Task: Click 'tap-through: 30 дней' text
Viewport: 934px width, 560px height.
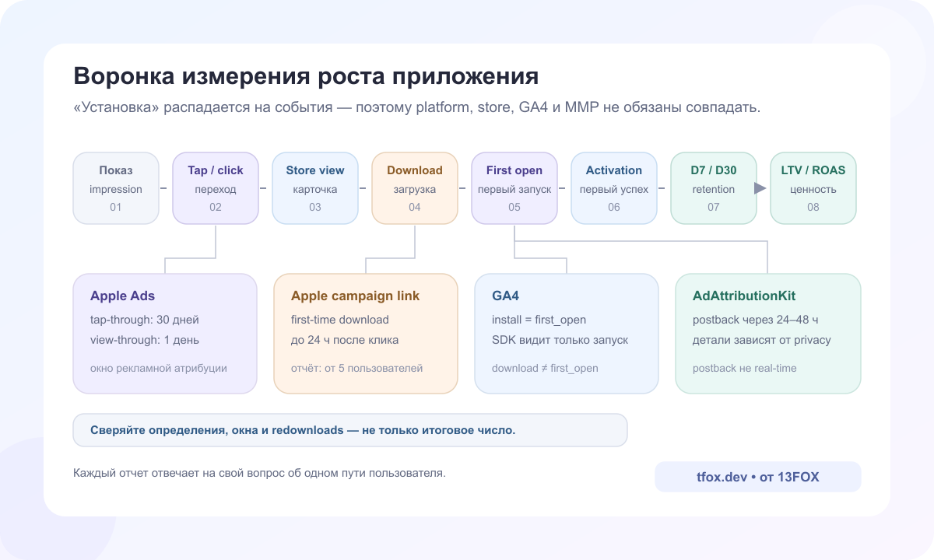Action: (145, 320)
